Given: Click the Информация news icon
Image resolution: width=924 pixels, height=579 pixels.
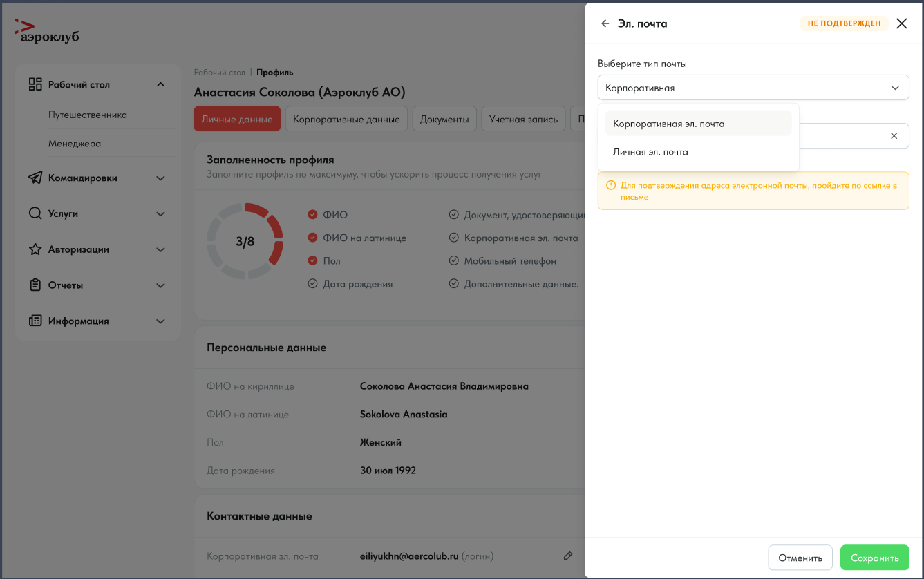Looking at the screenshot, I should click(35, 321).
